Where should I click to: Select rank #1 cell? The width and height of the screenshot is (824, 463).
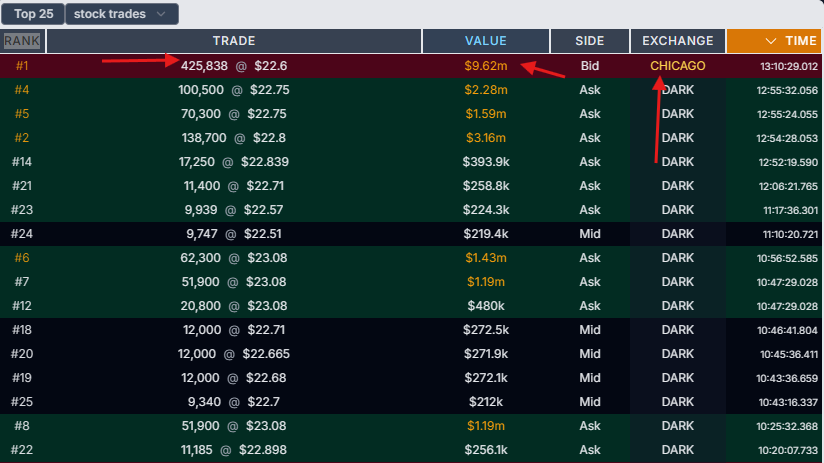(22, 66)
